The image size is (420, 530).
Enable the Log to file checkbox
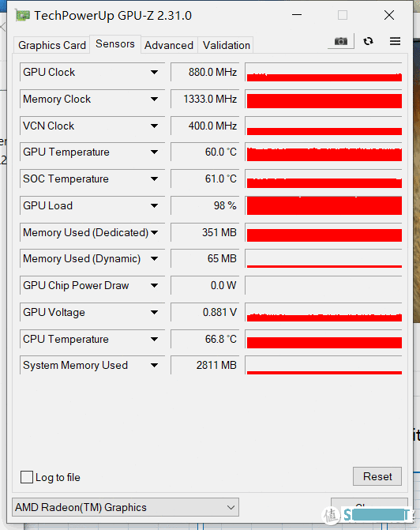(x=27, y=477)
